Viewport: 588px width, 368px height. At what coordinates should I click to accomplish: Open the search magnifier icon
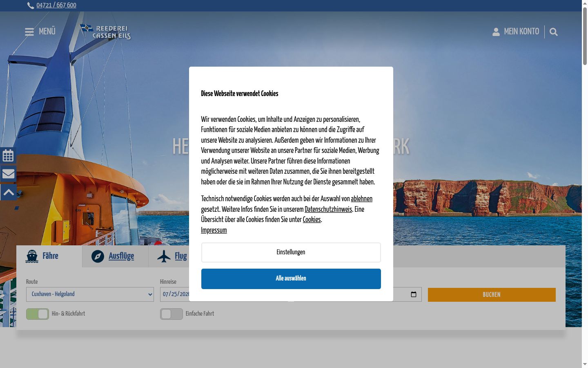(554, 32)
